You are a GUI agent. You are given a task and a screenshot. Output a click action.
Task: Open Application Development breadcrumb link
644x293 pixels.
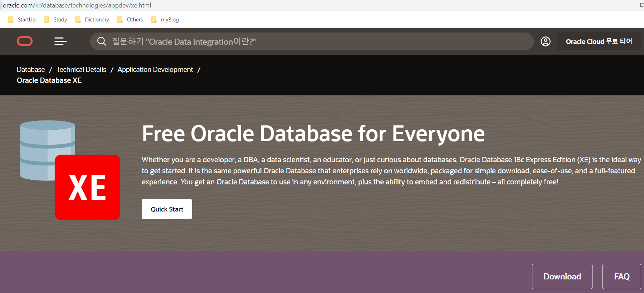155,69
